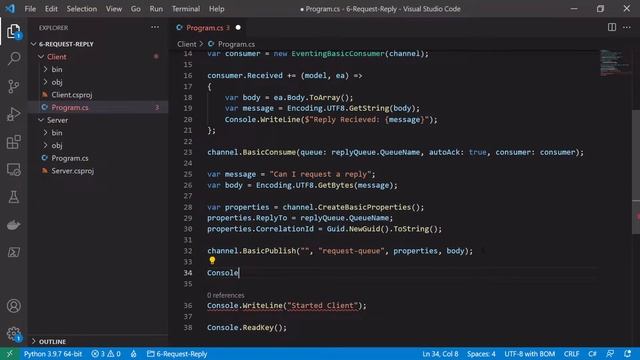This screenshot has width=640, height=360.
Task: Expand the Server obj folder
Action: pos(98,145)
